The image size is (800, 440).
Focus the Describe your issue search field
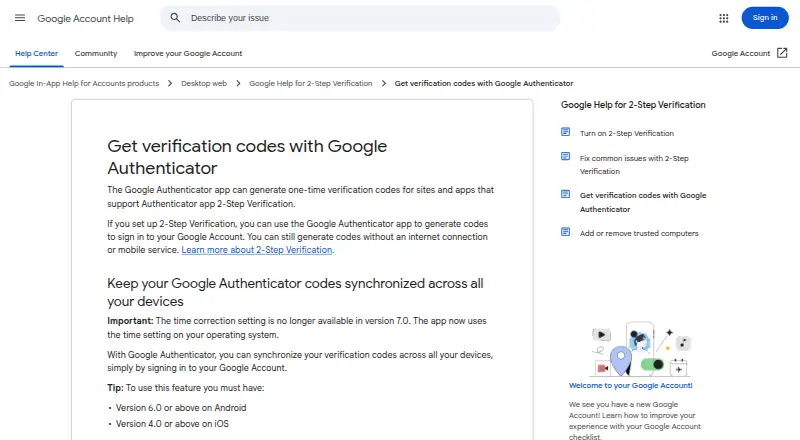pyautogui.click(x=360, y=18)
